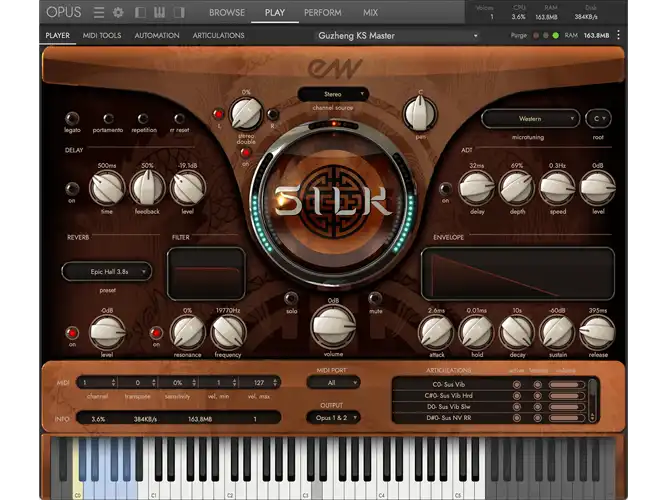Switch to the Mix page
The height and width of the screenshot is (500, 667).
pyautogui.click(x=370, y=13)
